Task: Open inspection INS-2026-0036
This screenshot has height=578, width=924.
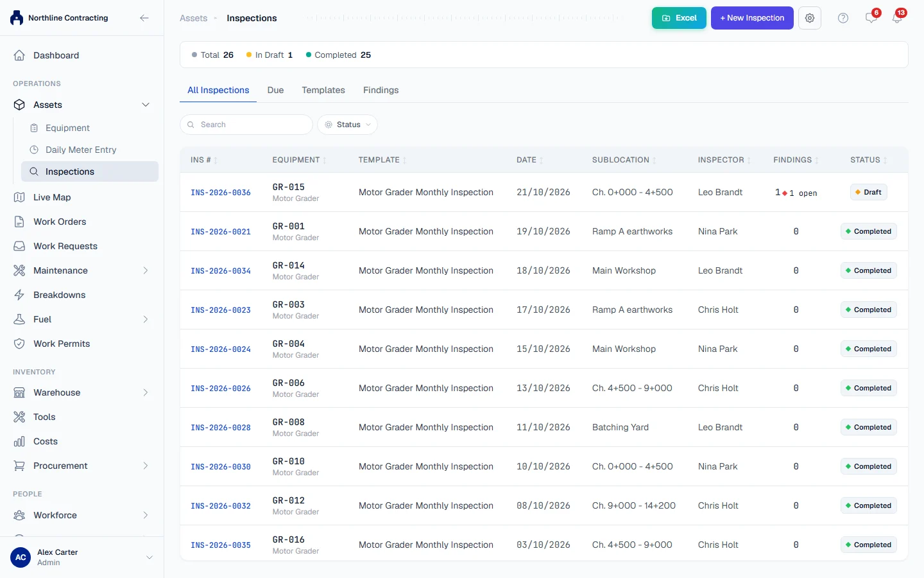Action: [221, 193]
